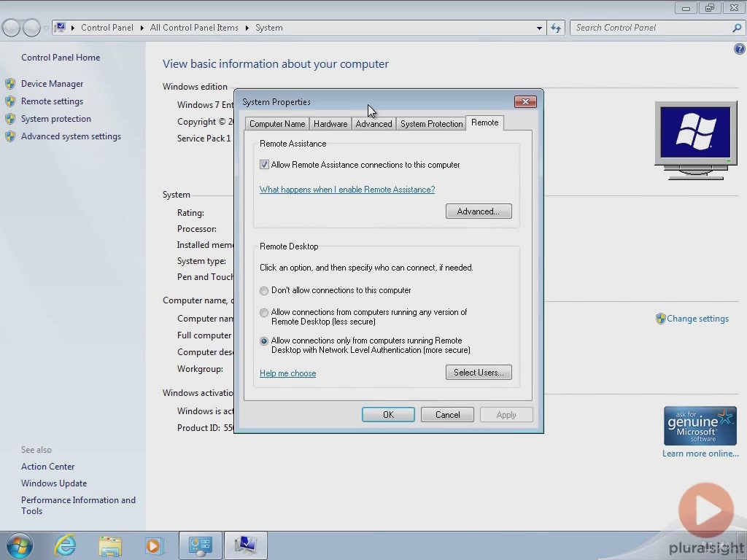The width and height of the screenshot is (747, 560).
Task: Click Control Panel in address breadcrumb
Action: 107,28
